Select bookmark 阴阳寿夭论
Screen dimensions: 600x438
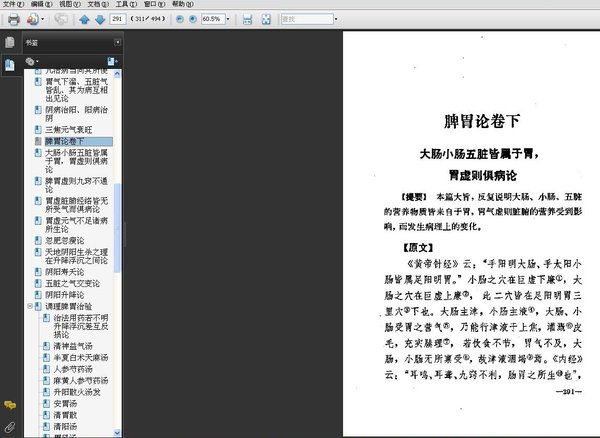[x=65, y=272]
